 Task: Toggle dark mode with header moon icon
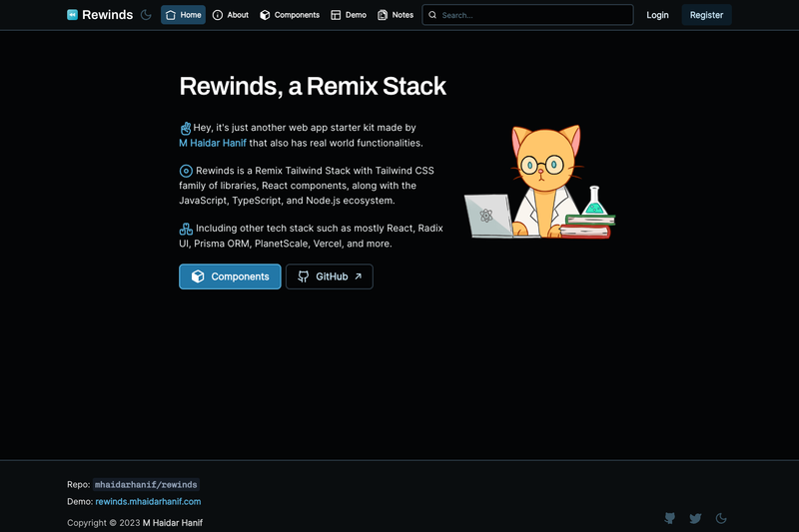[x=146, y=15]
